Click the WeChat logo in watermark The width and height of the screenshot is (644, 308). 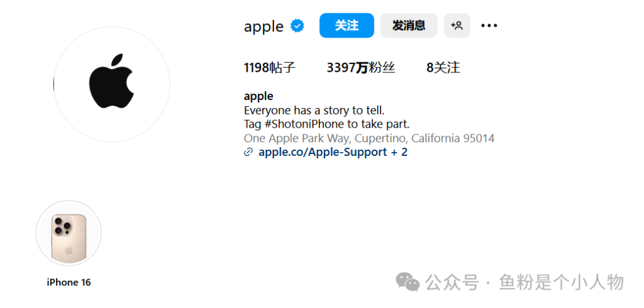[408, 282]
